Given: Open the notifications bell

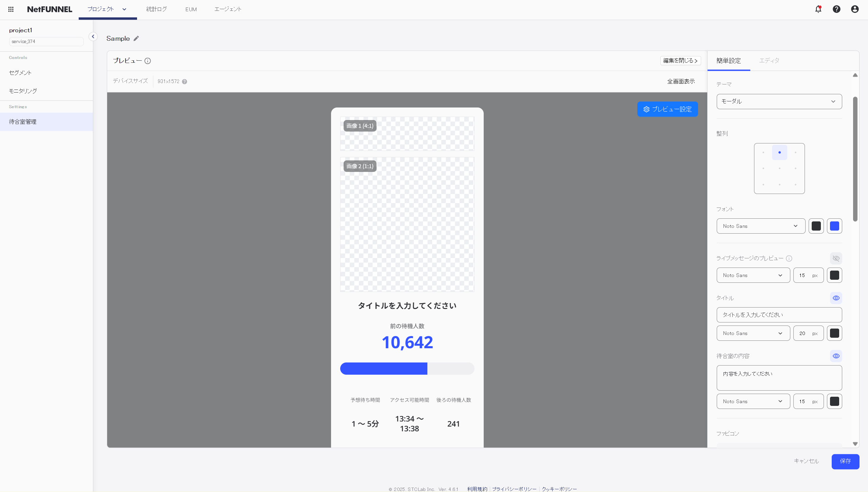Looking at the screenshot, I should point(818,9).
